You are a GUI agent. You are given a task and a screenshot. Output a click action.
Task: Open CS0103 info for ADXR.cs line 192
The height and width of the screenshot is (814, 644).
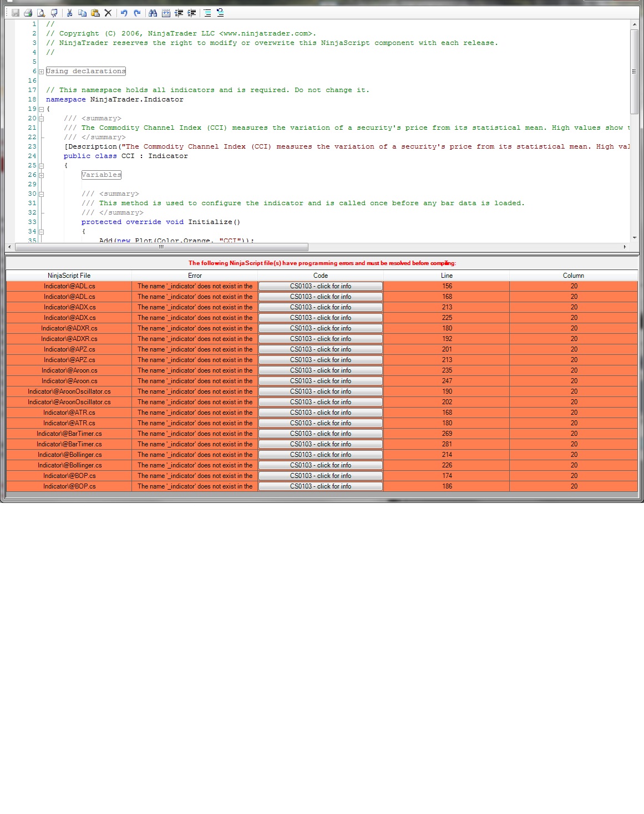[x=321, y=339]
